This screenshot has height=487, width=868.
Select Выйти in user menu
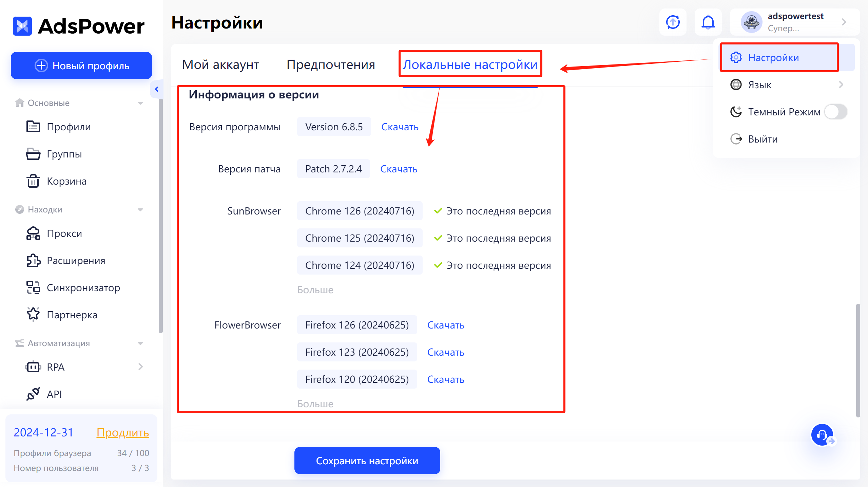pyautogui.click(x=787, y=139)
